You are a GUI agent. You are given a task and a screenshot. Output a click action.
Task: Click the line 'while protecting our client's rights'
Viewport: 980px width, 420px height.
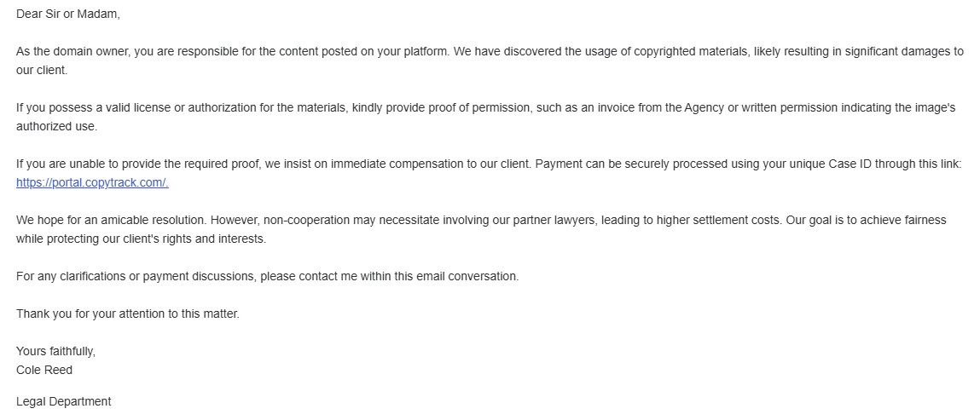pyautogui.click(x=142, y=239)
